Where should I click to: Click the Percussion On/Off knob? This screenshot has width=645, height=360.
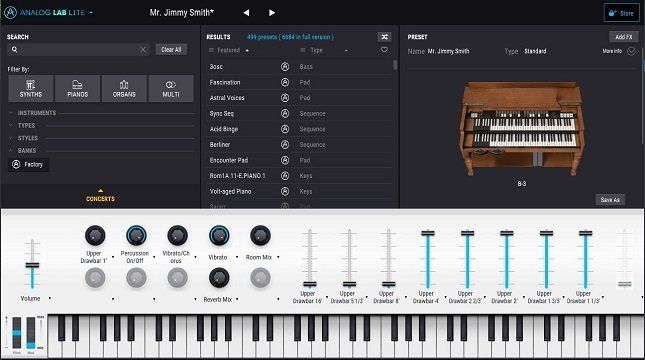coord(136,235)
